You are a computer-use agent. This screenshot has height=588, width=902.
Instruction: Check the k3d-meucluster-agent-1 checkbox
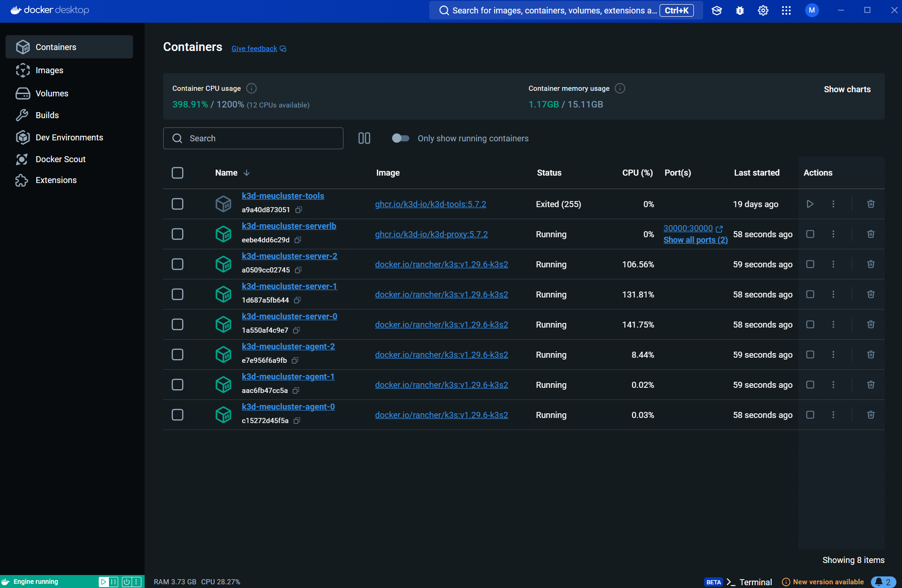[x=178, y=385]
